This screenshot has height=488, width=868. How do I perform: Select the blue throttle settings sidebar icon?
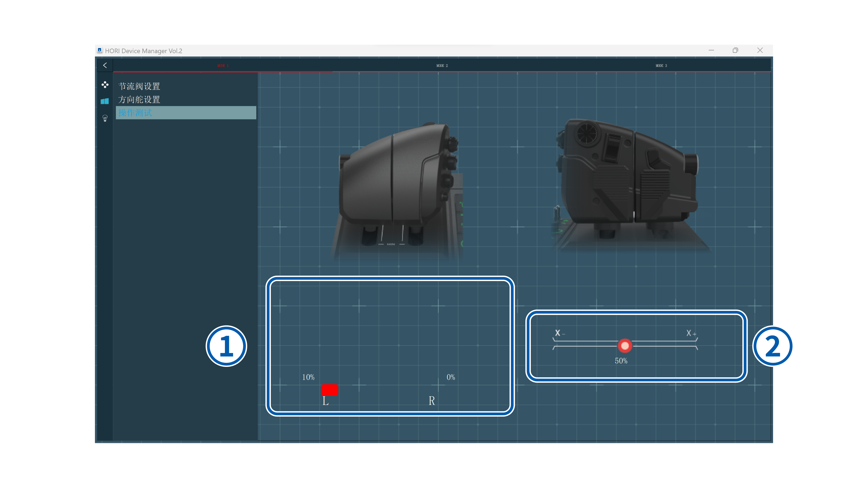(105, 101)
